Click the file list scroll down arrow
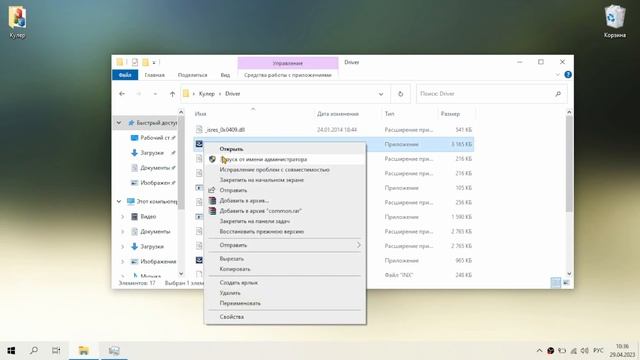The height and width of the screenshot is (360, 640). [x=569, y=274]
